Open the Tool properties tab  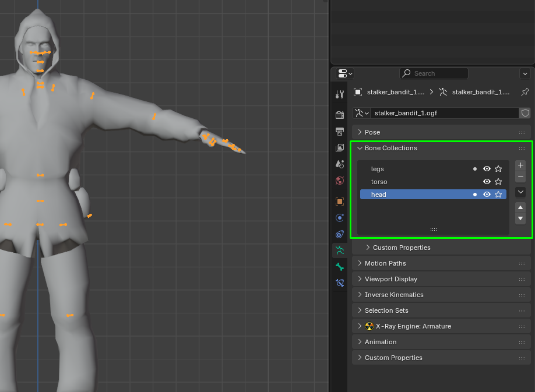[340, 94]
